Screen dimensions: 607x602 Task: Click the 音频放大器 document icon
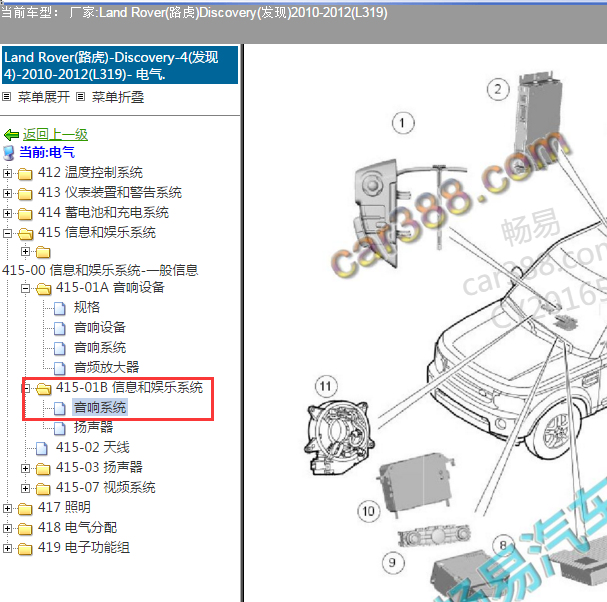pos(60,368)
